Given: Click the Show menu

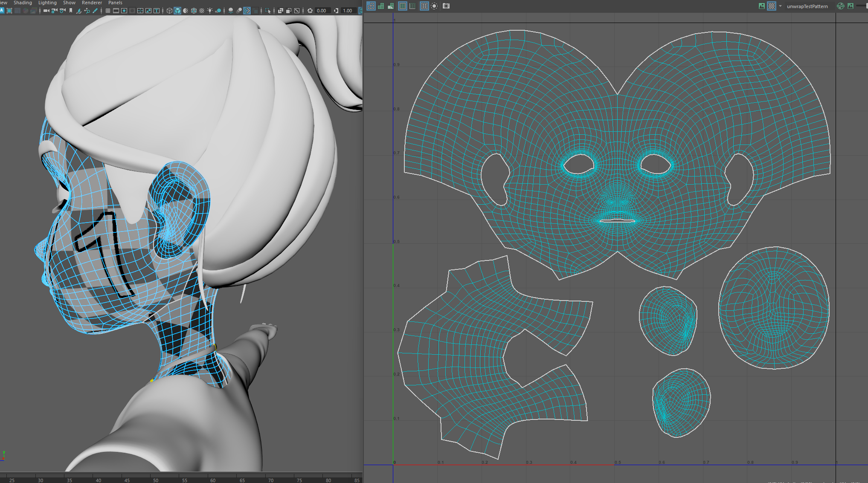Looking at the screenshot, I should (x=69, y=3).
